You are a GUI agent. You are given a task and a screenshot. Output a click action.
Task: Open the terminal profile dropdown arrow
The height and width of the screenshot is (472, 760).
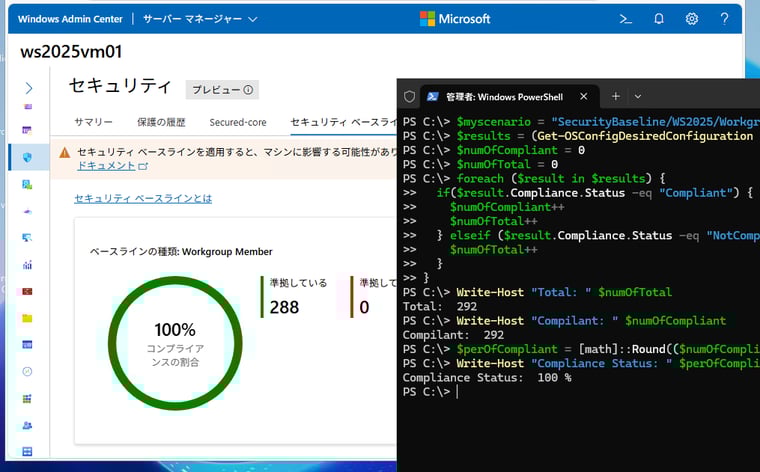tap(638, 96)
